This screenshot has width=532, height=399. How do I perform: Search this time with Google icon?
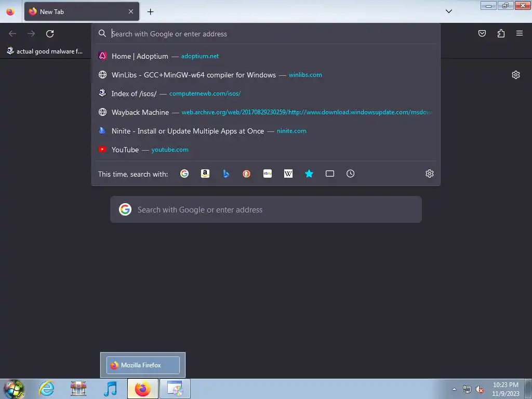(x=184, y=174)
